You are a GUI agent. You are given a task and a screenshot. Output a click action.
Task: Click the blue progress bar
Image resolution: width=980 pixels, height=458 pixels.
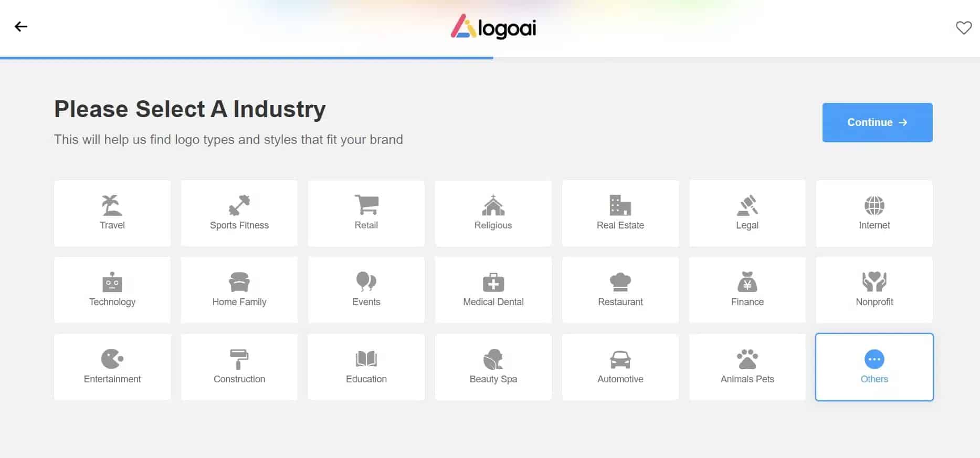tap(247, 58)
